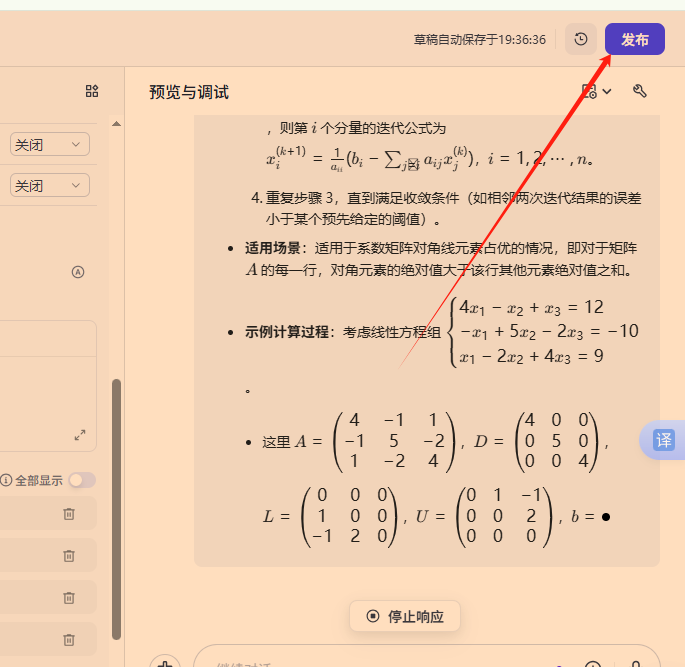Click the trash icon directly below 全部显示 toggle
685x667 pixels.
tap(69, 514)
